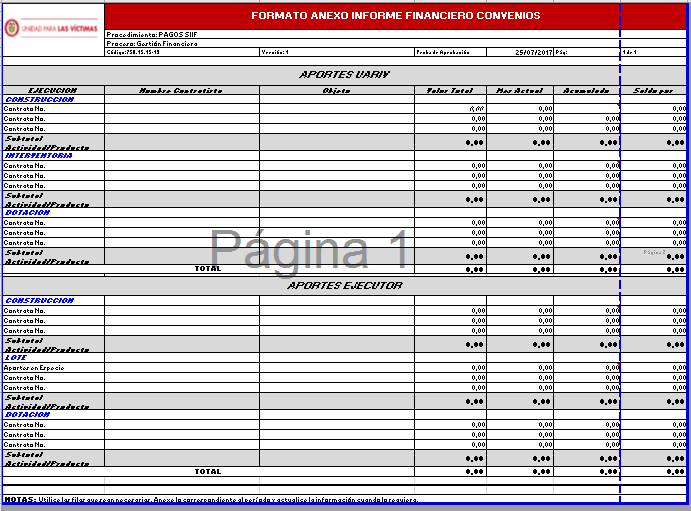691x511 pixels.
Task: Click the Unidad para las Víctimas logo
Action: (52, 28)
